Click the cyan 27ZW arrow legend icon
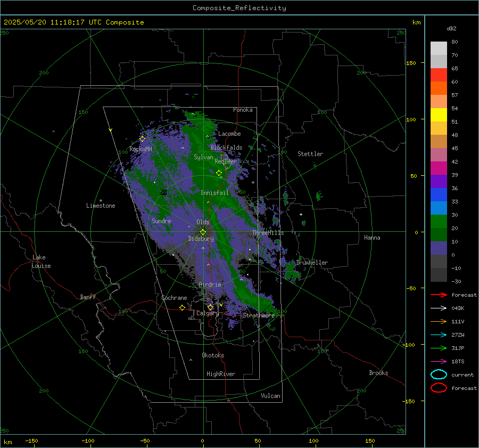This screenshot has height=448, width=479. [x=439, y=335]
